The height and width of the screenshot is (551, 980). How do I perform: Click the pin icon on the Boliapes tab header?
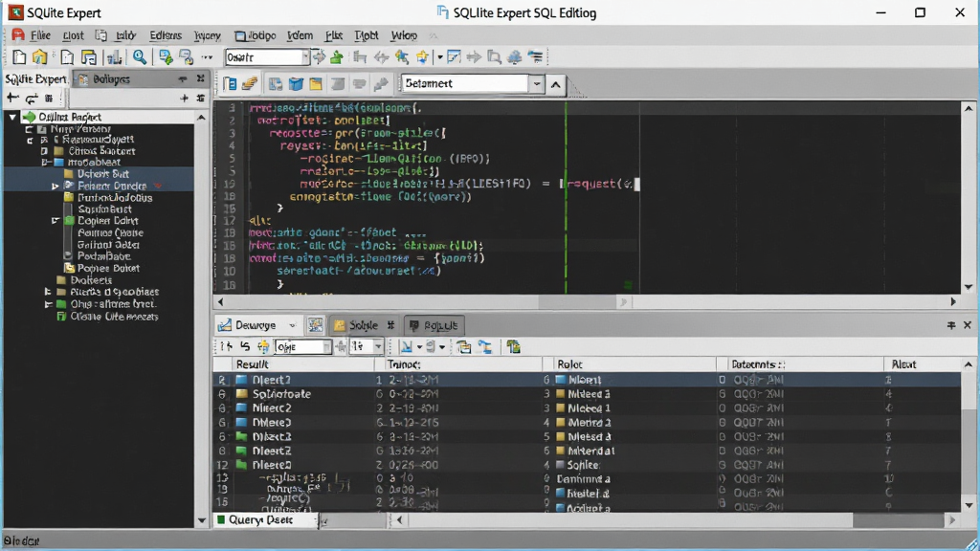[x=183, y=78]
